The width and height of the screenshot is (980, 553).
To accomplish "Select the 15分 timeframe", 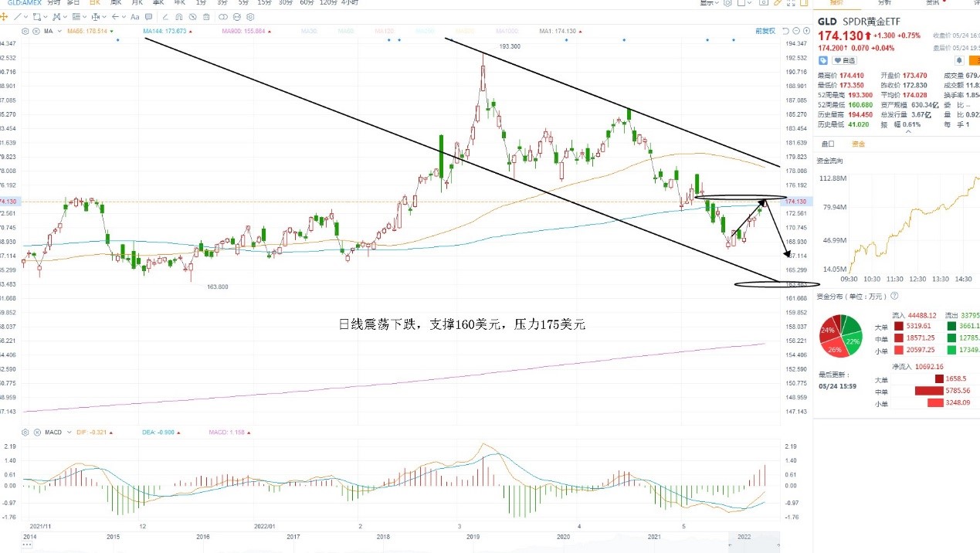I will coord(265,3).
